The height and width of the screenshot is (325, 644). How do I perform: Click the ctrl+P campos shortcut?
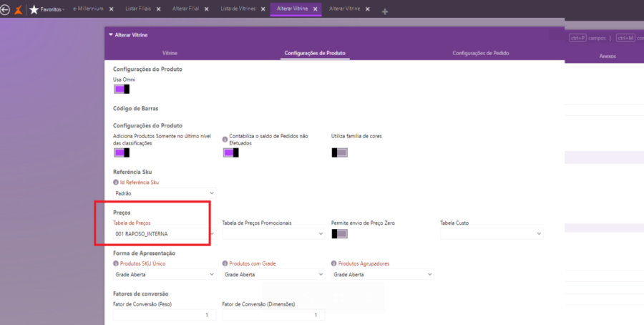click(587, 38)
